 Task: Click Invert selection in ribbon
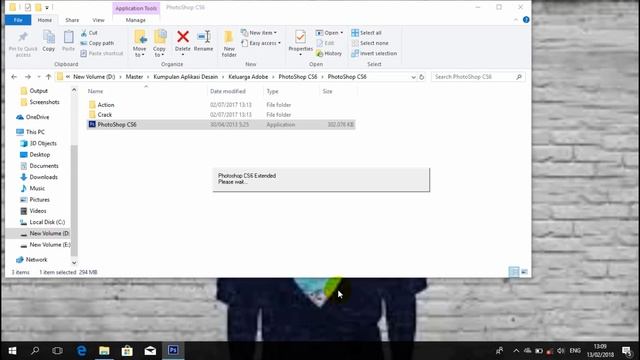[374, 53]
